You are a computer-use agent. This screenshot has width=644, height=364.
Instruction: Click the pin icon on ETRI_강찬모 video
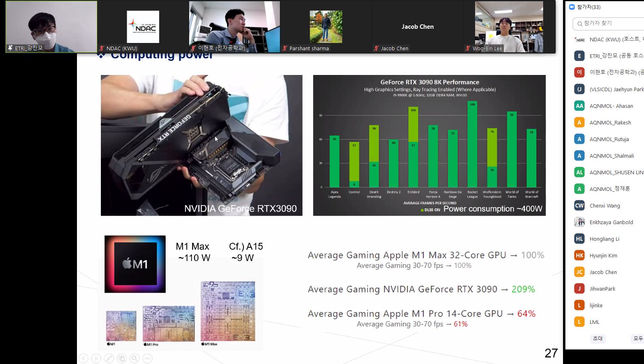pos(10,48)
